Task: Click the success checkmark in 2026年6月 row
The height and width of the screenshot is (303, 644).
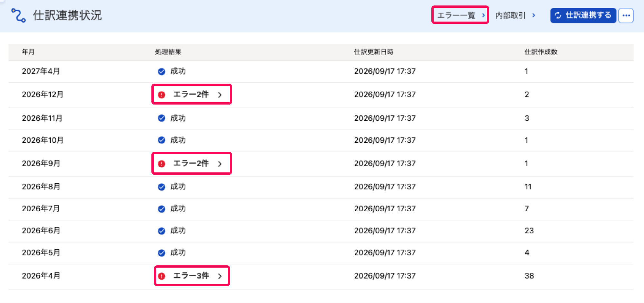Action: click(161, 231)
